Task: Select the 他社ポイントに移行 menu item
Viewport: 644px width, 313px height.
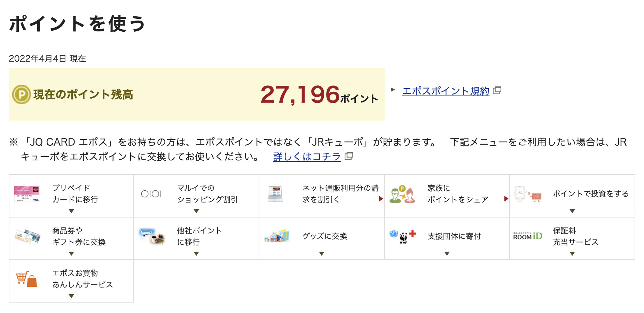Action: point(196,238)
